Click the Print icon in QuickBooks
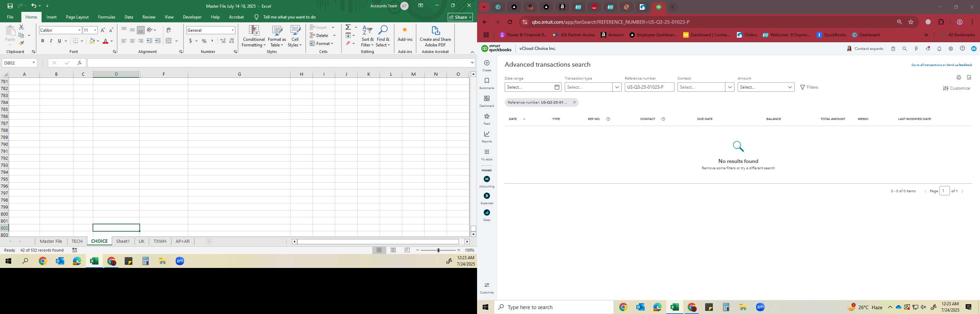The image size is (980, 314). click(959, 77)
